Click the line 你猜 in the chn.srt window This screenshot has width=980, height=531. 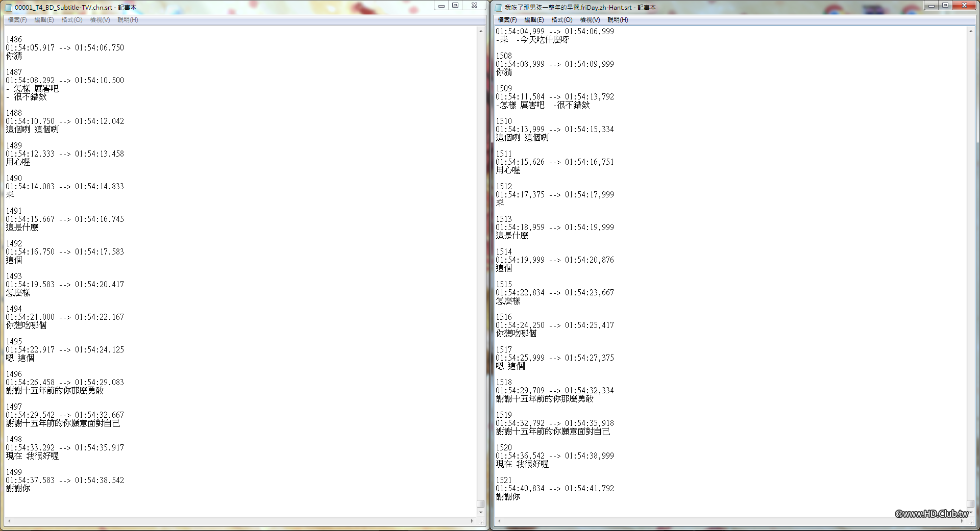[x=14, y=56]
